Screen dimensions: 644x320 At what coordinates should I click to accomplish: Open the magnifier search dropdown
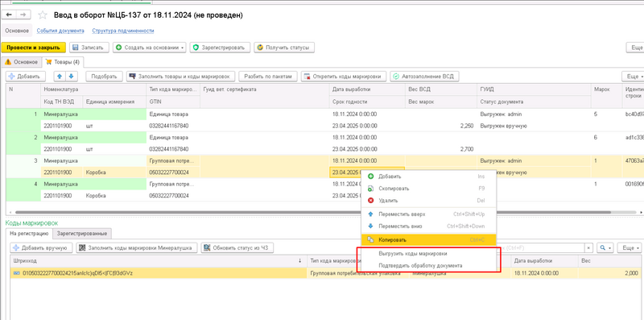(606, 248)
